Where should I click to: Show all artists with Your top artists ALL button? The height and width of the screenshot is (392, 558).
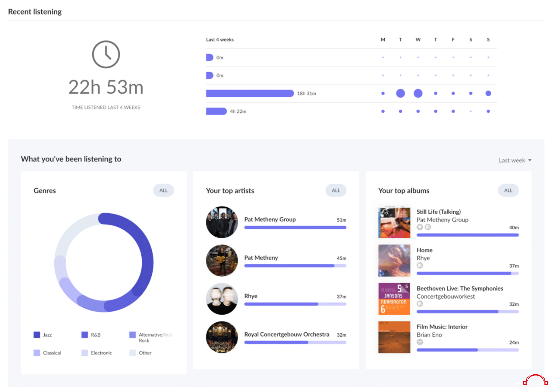coord(336,190)
